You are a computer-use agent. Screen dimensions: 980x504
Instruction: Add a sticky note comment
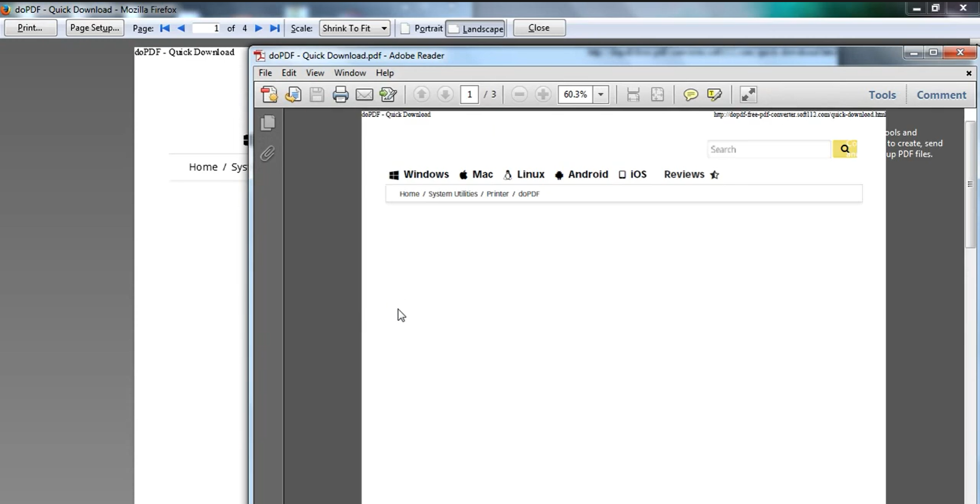pyautogui.click(x=690, y=94)
